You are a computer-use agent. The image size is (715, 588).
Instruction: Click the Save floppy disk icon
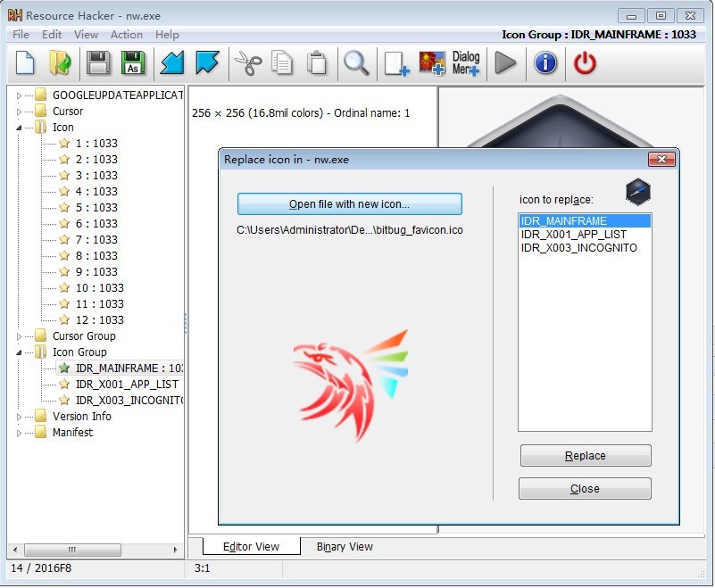[98, 63]
